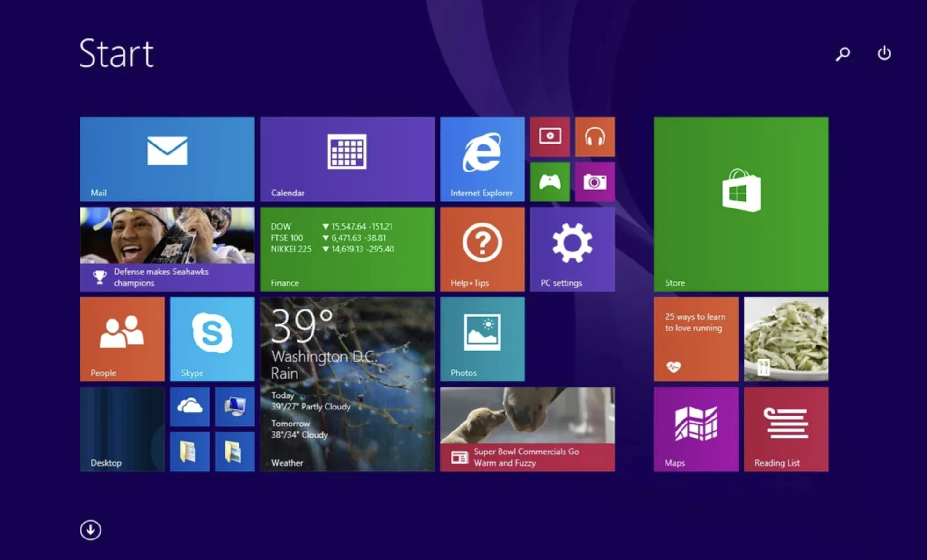Open the OneDrive cloud tile

(x=190, y=407)
